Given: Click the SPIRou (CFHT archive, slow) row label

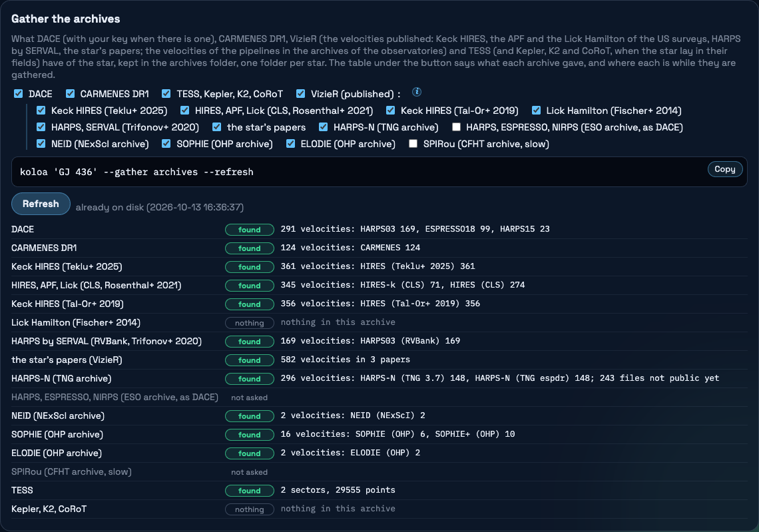Looking at the screenshot, I should click(x=72, y=472).
